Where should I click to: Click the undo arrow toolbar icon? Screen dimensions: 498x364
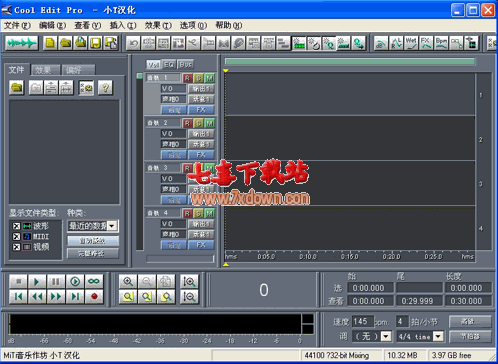click(133, 43)
